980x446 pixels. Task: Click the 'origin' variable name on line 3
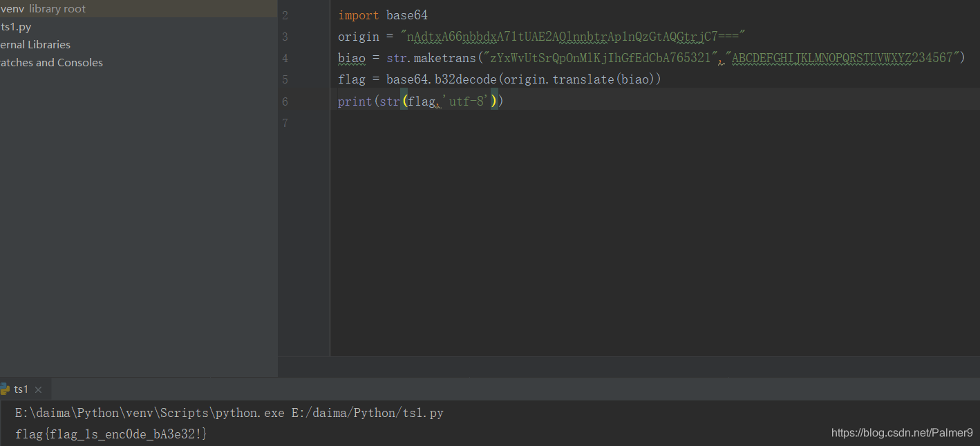click(359, 37)
